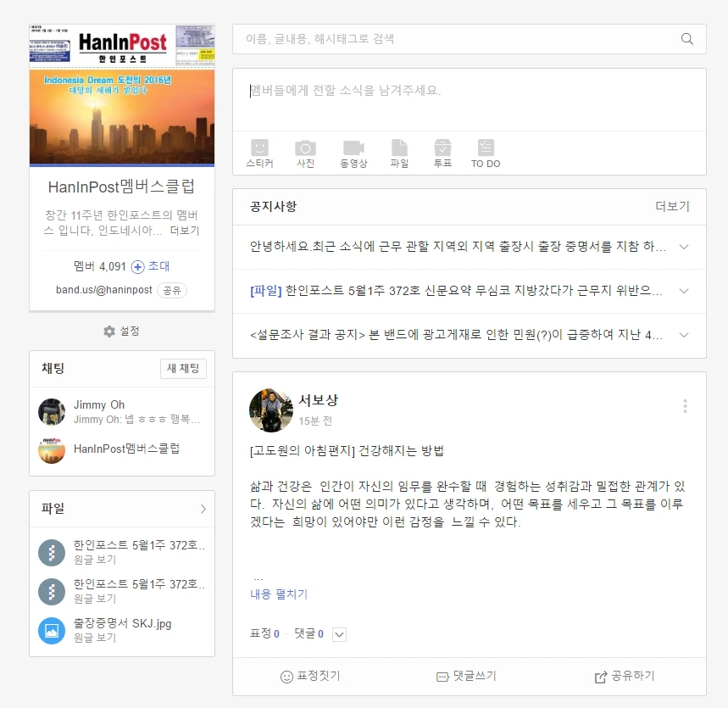Screen dimensions: 728x708
Task: View more notices 더보기
Action: point(672,206)
